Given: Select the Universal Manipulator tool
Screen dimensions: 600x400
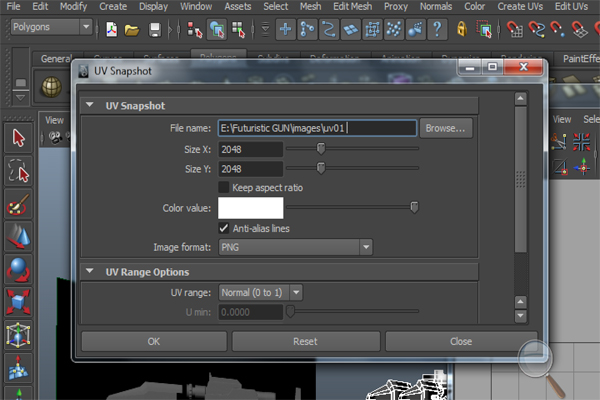Looking at the screenshot, I should (18, 335).
